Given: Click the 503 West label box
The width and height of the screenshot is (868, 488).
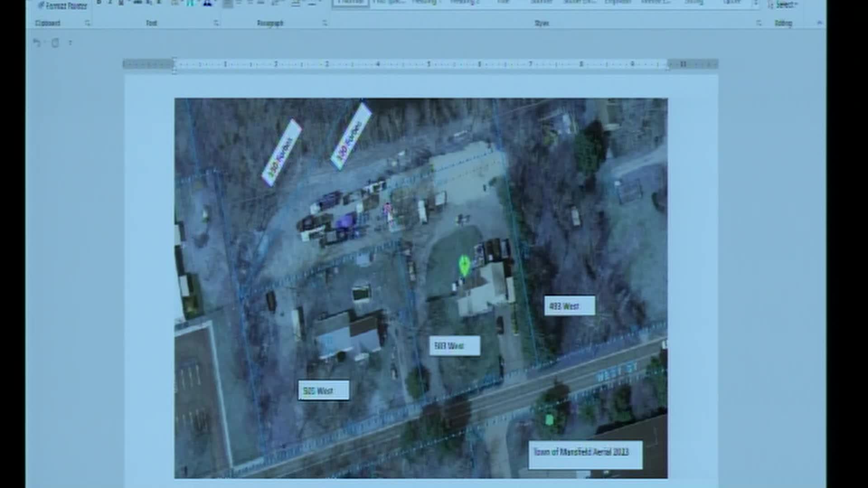Looking at the screenshot, I should click(454, 346).
